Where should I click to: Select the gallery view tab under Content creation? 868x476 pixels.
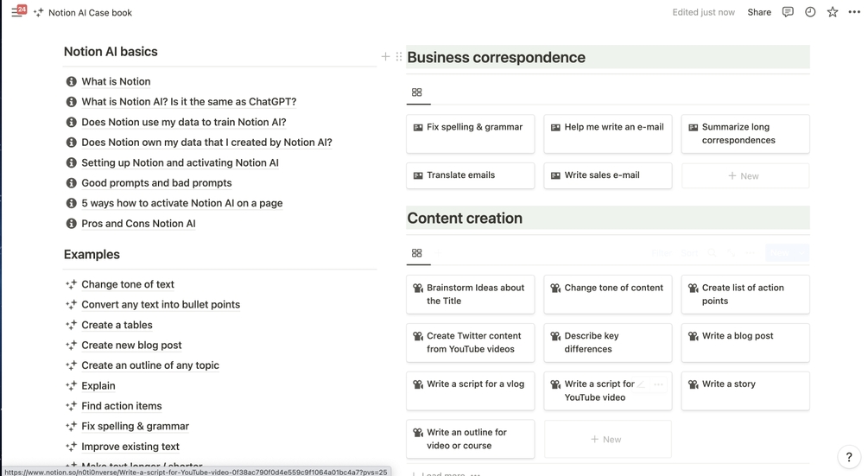(x=417, y=253)
